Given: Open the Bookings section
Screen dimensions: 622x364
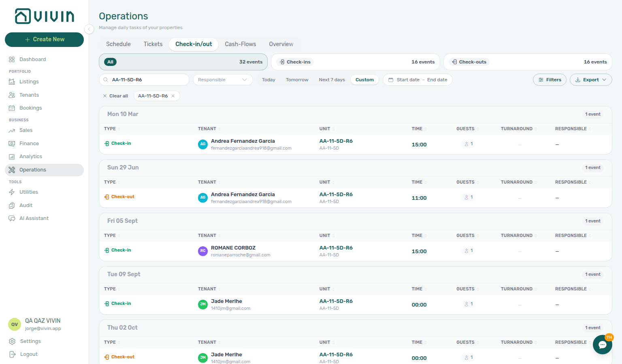Looking at the screenshot, I should pyautogui.click(x=44, y=108).
